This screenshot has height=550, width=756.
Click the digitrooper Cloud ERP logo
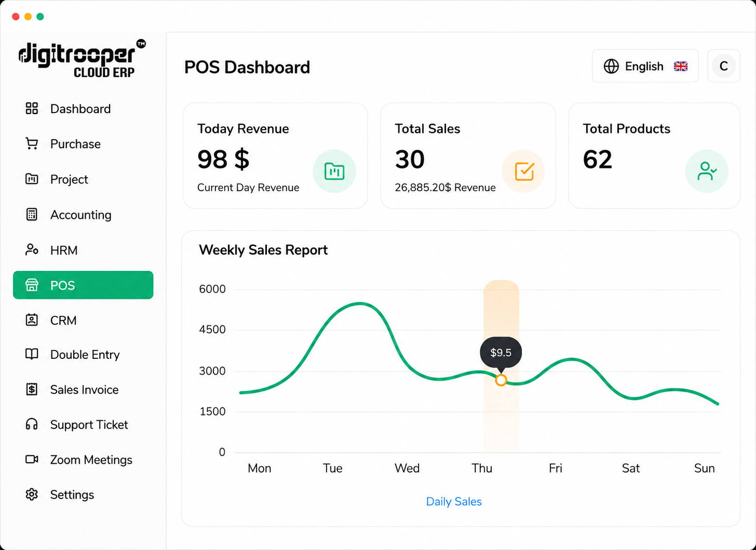82,59
